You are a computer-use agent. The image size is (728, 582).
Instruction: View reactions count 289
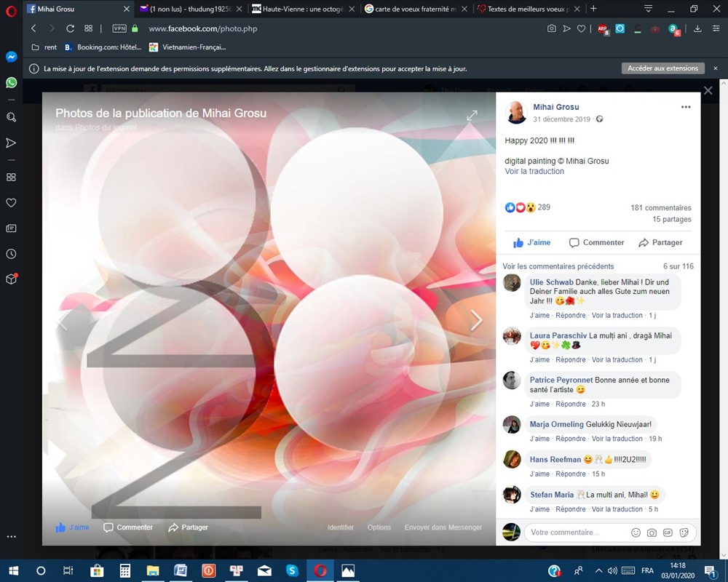(x=544, y=207)
